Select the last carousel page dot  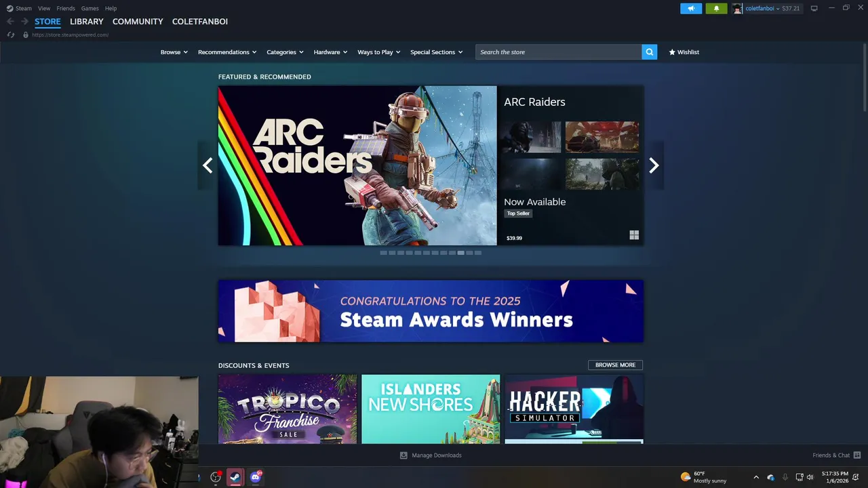click(x=478, y=253)
